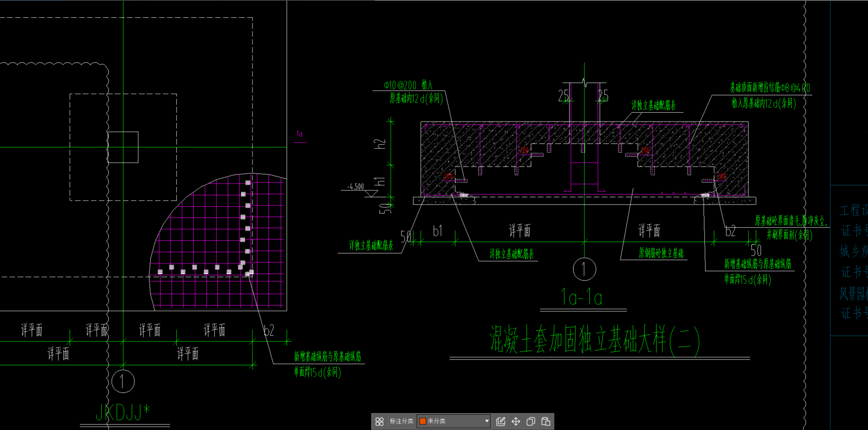Select the move annotation cross-arrows icon
This screenshot has height=430, width=868.
tap(516, 422)
